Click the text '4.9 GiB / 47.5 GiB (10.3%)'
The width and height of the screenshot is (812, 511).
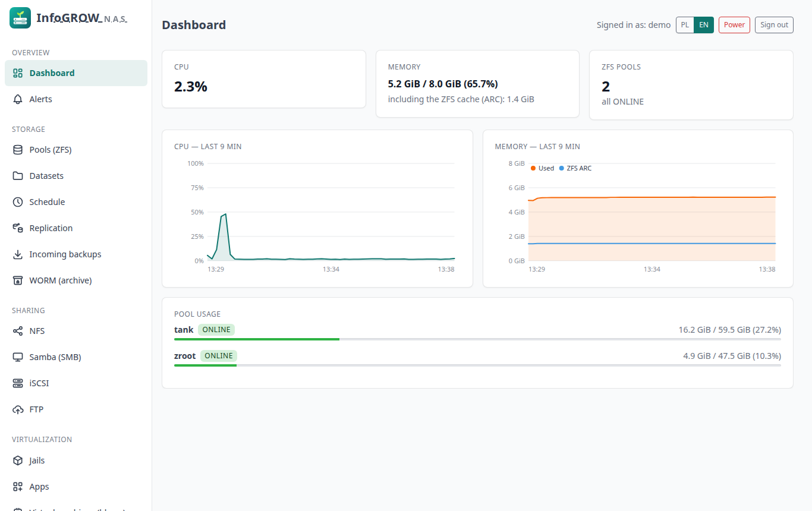pos(732,356)
